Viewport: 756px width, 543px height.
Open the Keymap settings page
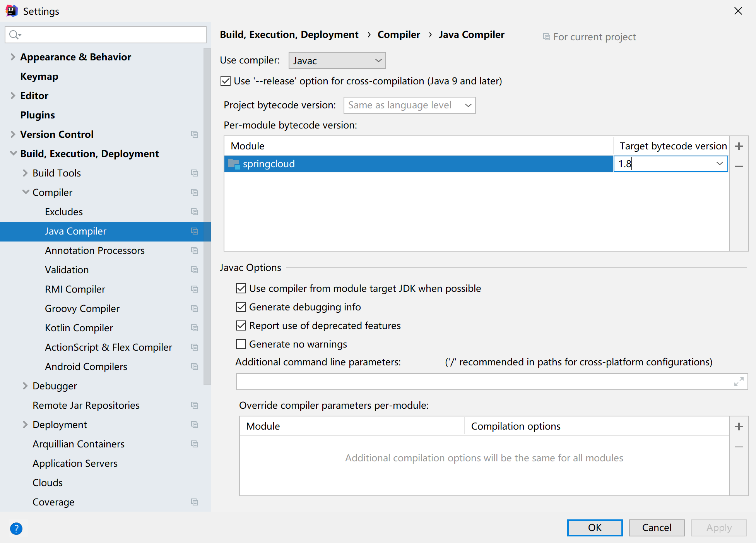coord(39,76)
